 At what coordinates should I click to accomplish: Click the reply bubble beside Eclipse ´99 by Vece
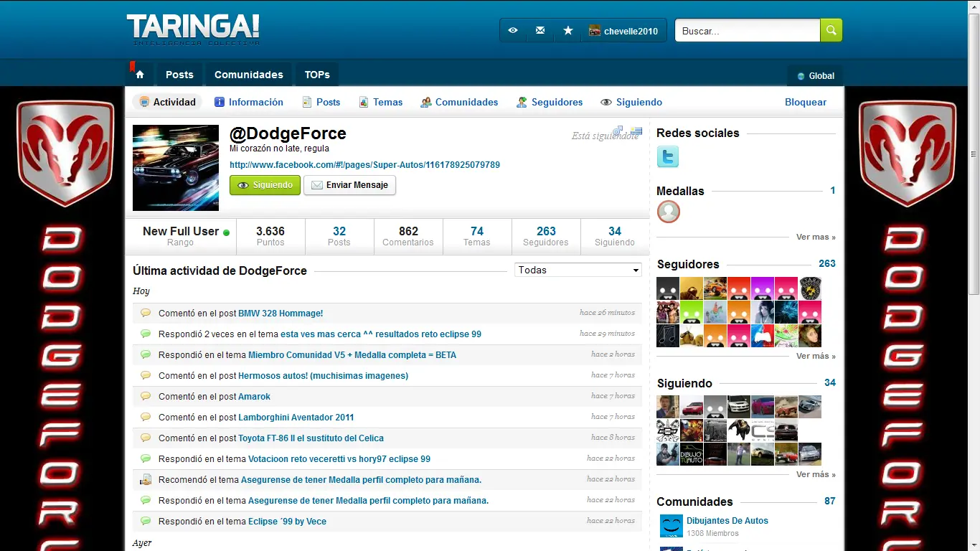(x=146, y=521)
